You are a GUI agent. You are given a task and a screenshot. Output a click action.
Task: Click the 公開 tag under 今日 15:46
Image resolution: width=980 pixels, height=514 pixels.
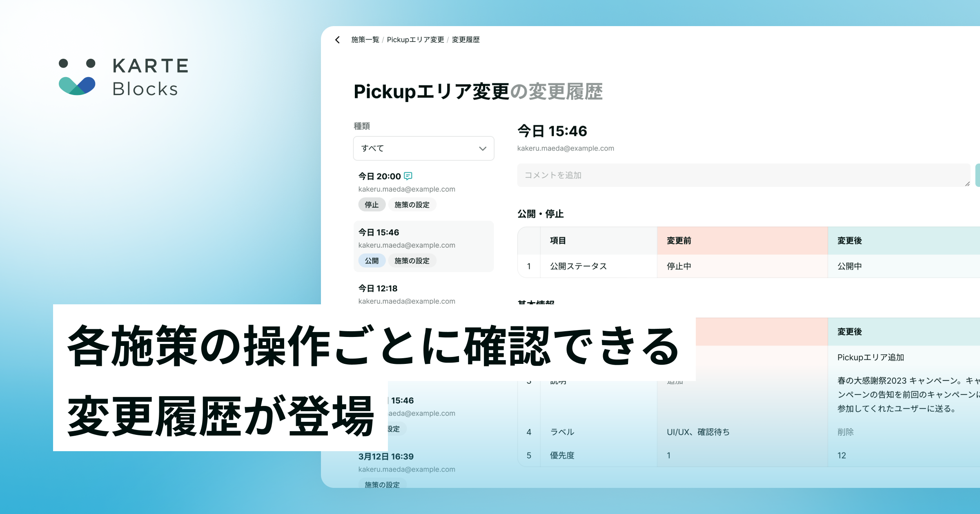372,260
